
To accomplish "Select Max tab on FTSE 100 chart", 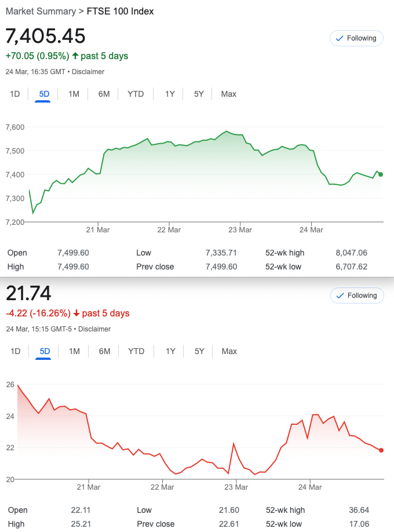I will tap(228, 94).
